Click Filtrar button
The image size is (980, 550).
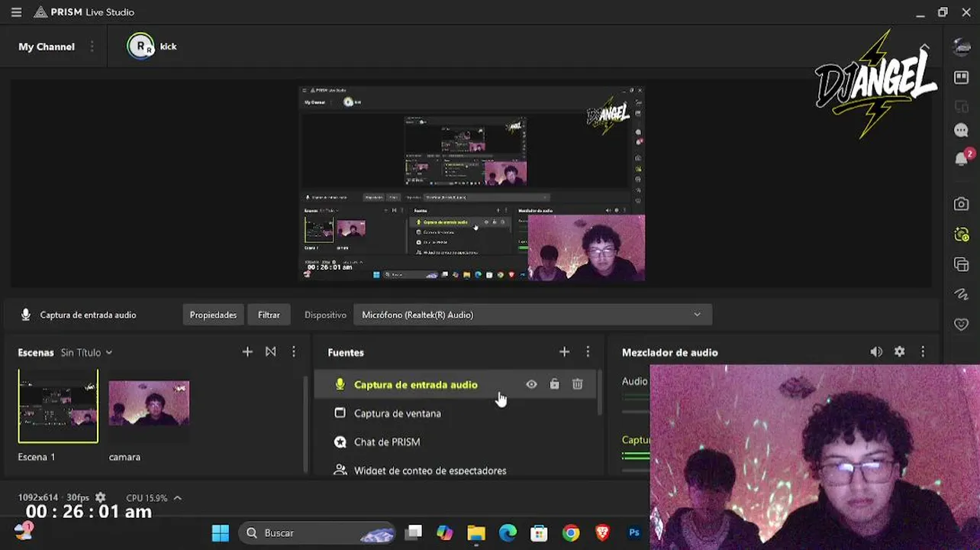[x=269, y=315]
